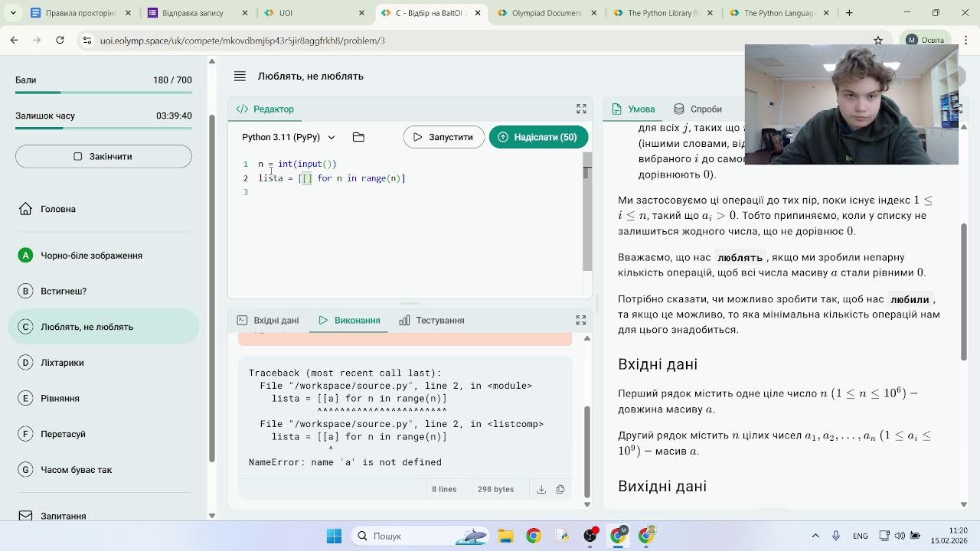This screenshot has height=551, width=980.
Task: Reload the current page
Action: pyautogui.click(x=60, y=41)
